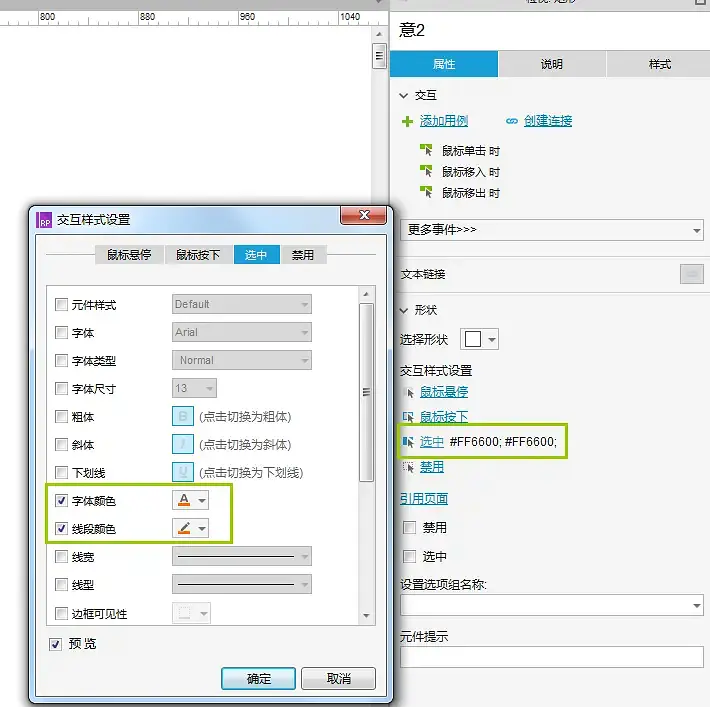Tick the 斜体 checkbox
This screenshot has height=707, width=710.
point(61,445)
